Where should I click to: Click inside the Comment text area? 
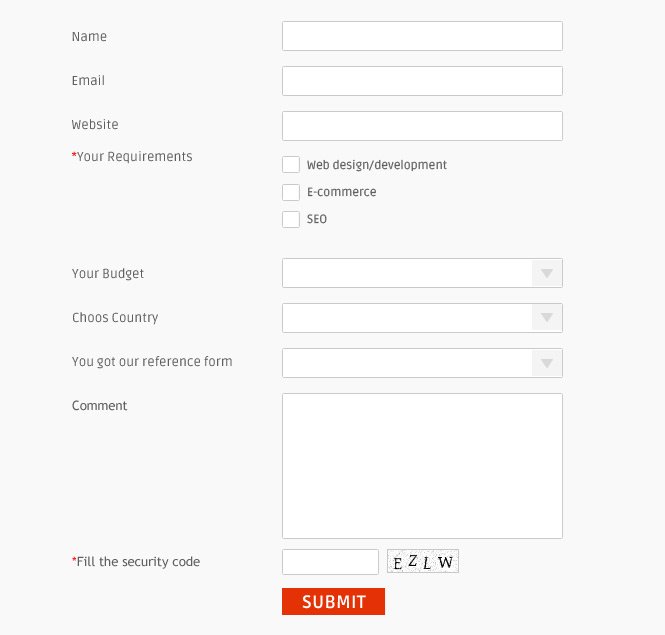pos(422,466)
